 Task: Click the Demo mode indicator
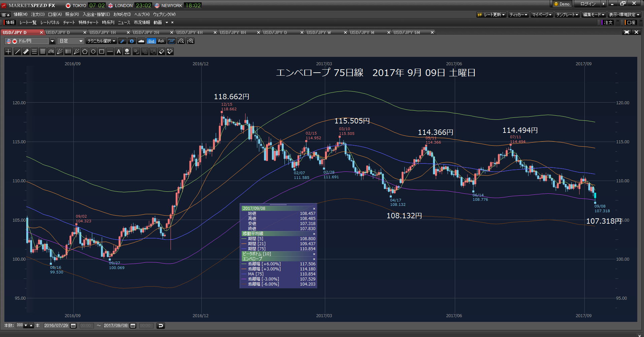pos(562,4)
